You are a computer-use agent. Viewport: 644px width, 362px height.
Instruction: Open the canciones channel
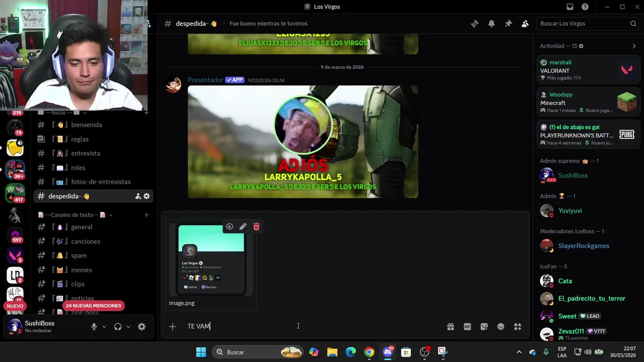[94, 241]
